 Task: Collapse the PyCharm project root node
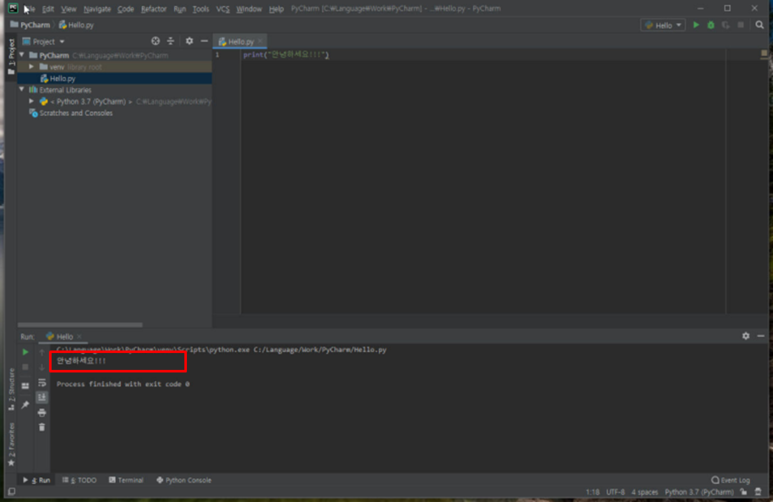[x=22, y=55]
